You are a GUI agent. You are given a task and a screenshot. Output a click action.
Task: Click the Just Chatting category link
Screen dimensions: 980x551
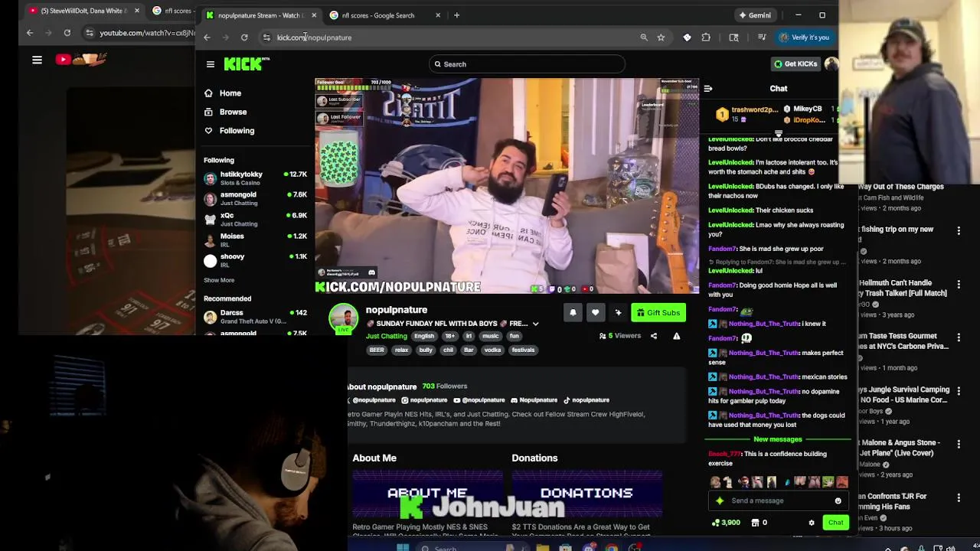pyautogui.click(x=387, y=336)
